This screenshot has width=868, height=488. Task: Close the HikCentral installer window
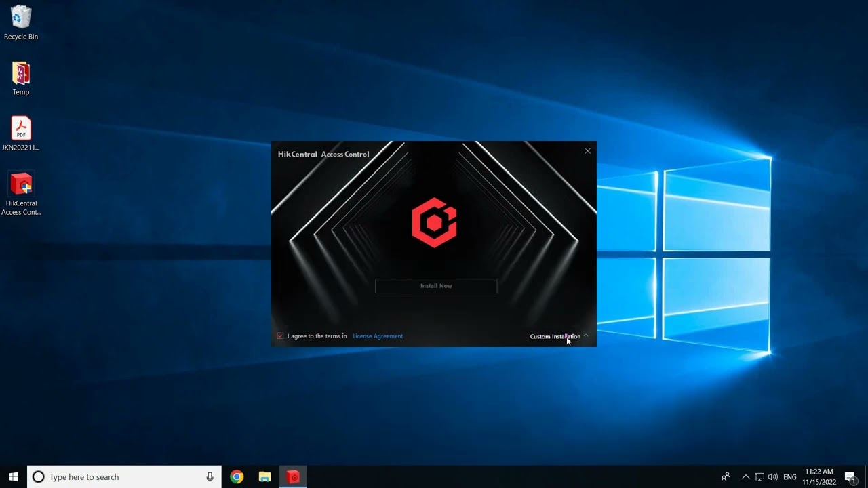click(588, 151)
